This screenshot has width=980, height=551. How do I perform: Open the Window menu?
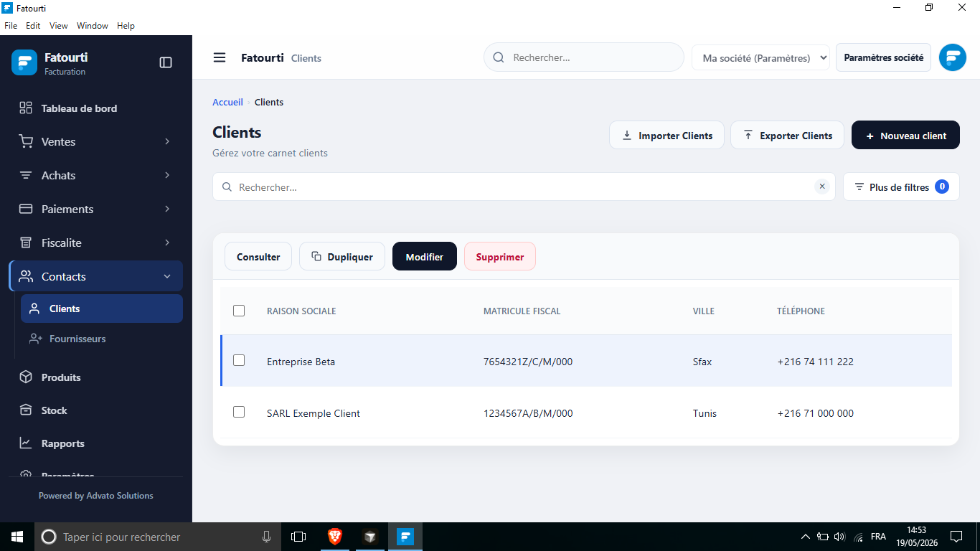93,26
